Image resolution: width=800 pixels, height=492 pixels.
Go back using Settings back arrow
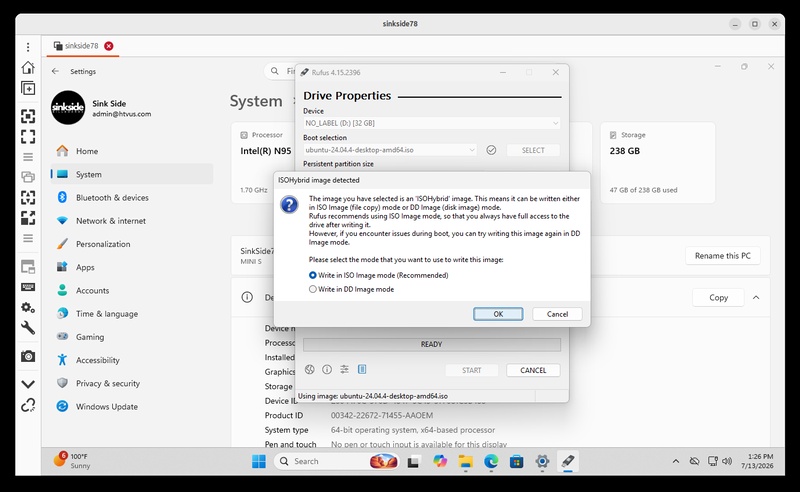(x=55, y=71)
